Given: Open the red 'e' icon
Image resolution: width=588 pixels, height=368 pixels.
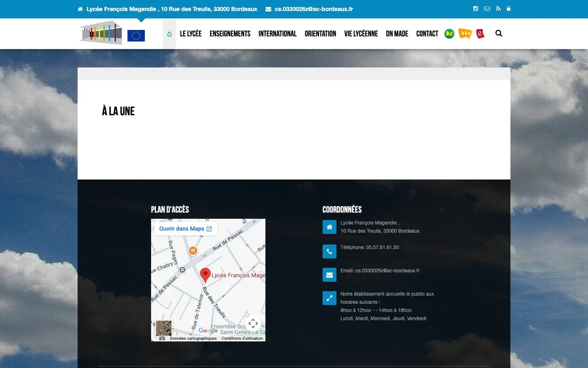Looking at the screenshot, I should (480, 34).
